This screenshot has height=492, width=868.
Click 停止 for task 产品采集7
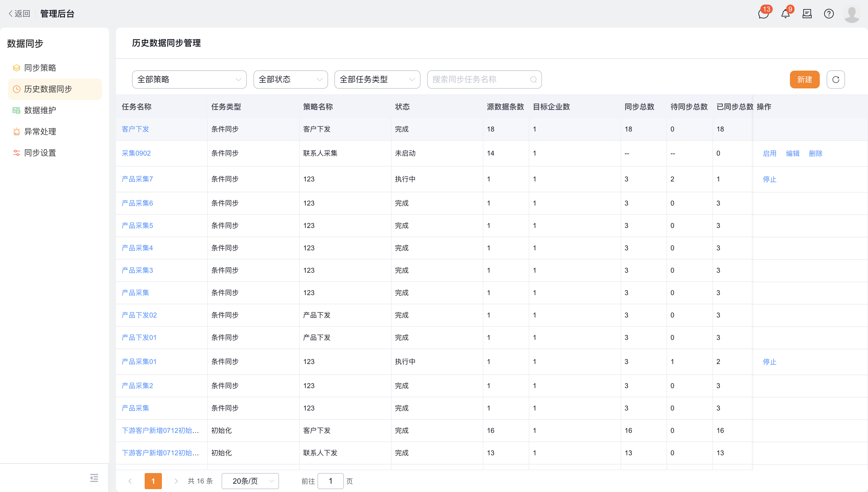pyautogui.click(x=769, y=179)
